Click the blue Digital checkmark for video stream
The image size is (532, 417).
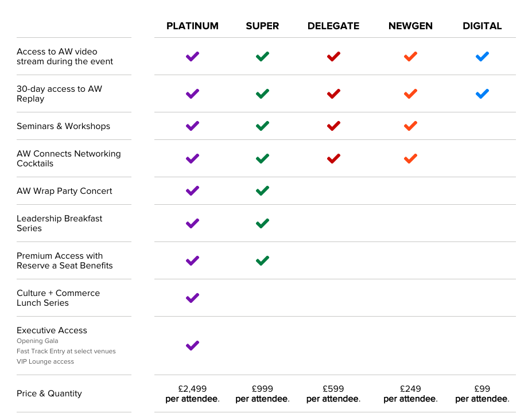pyautogui.click(x=482, y=56)
